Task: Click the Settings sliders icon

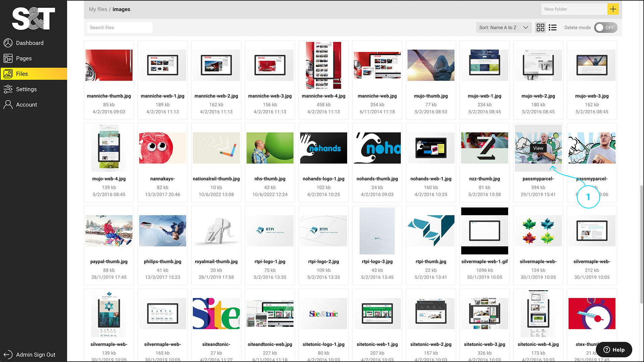Action: click(x=8, y=89)
